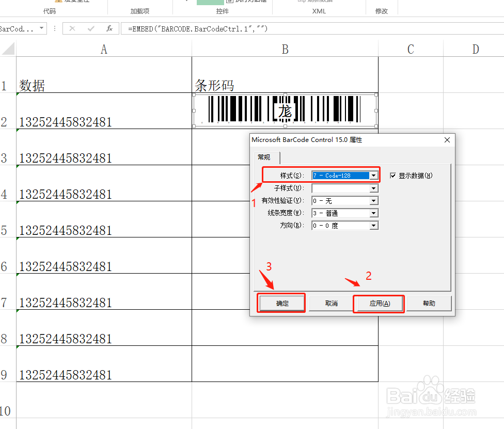Open the 方向(R) direction dropdown

373,226
